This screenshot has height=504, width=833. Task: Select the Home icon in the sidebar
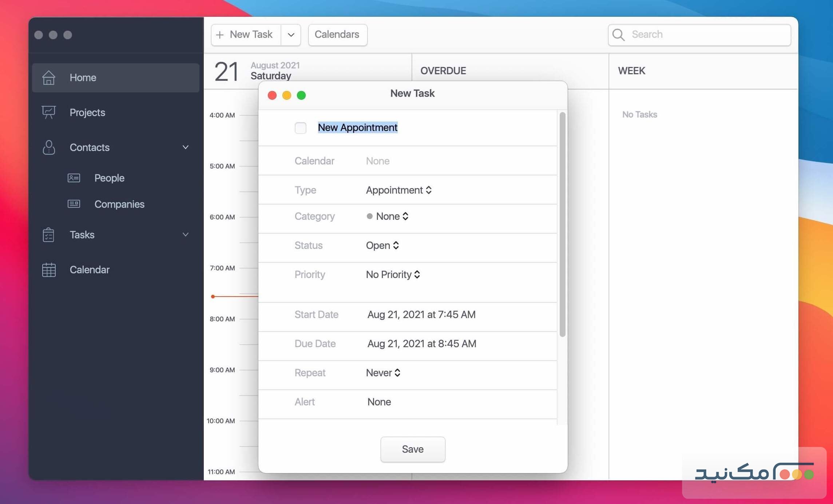pyautogui.click(x=49, y=77)
